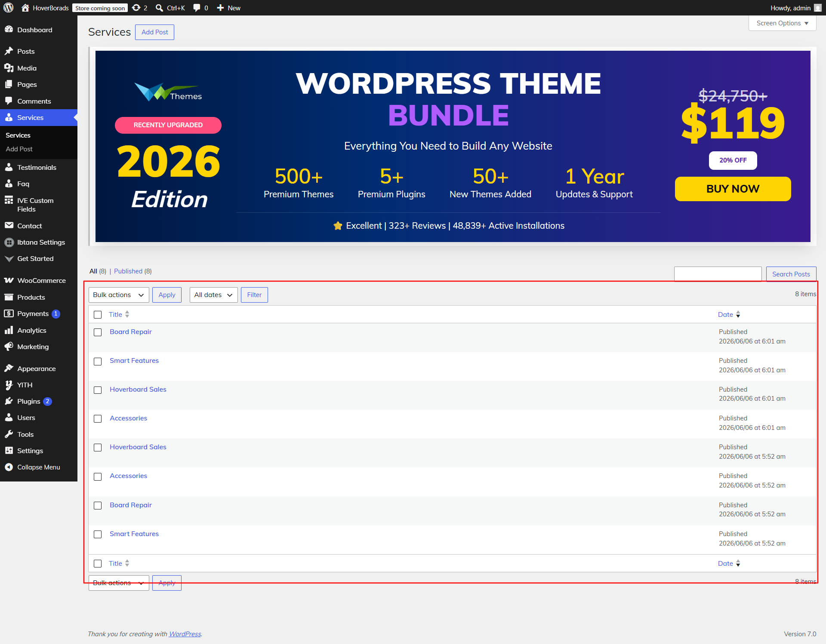Click the search posts input field
826x644 pixels.
coord(718,274)
